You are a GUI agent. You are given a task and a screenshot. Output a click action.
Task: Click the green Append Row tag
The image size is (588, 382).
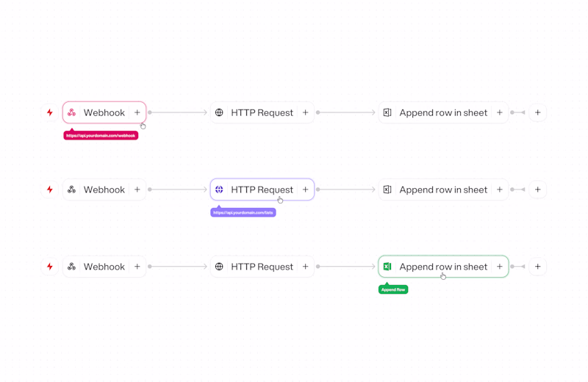click(x=393, y=289)
